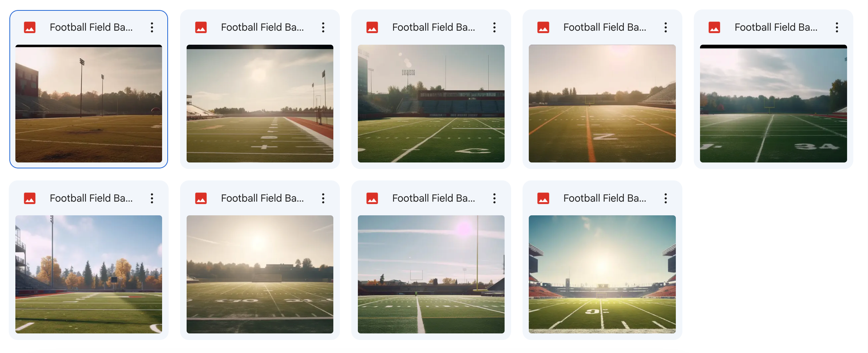Select thumbnail of field with orange yard lines

tap(602, 104)
